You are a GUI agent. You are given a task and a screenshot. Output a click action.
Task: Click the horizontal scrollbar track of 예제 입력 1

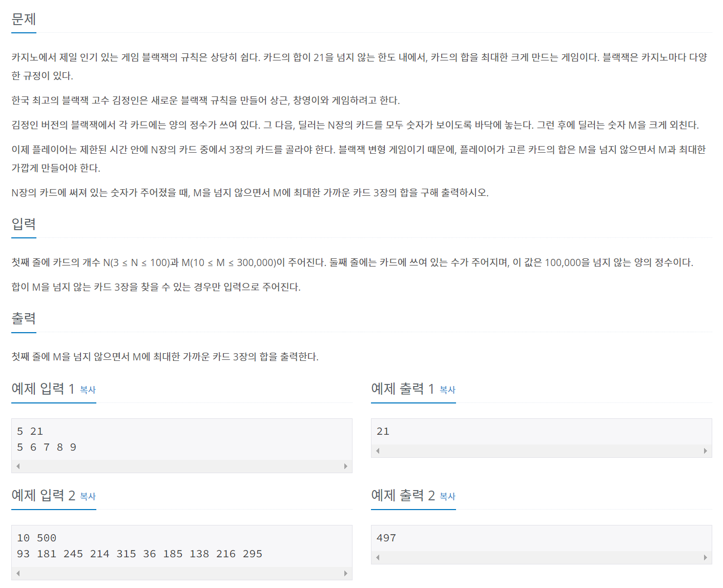tap(182, 466)
